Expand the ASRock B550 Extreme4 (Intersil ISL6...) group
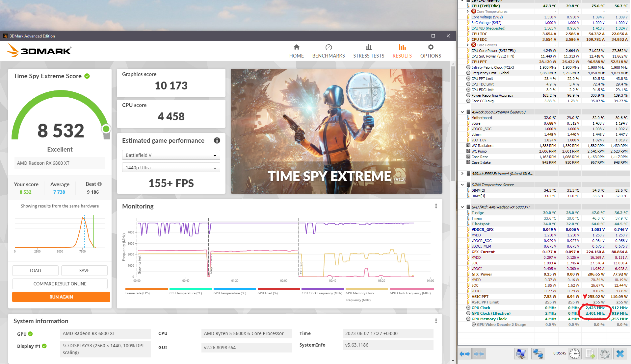The height and width of the screenshot is (364, 631). [x=462, y=174]
